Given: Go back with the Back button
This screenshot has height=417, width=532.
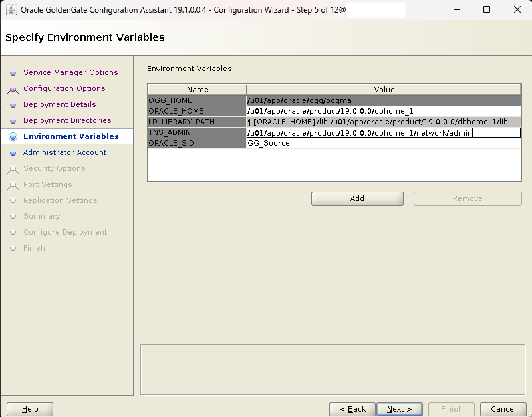Looking at the screenshot, I should pyautogui.click(x=352, y=409).
